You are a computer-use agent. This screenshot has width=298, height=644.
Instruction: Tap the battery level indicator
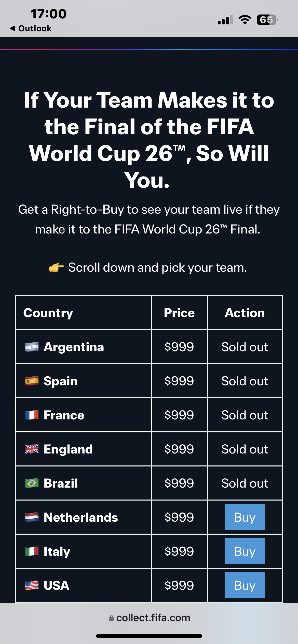267,20
